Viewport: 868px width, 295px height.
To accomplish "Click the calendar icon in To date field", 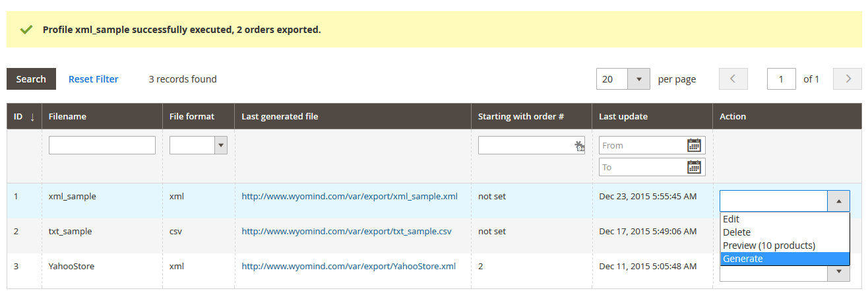I will point(694,167).
